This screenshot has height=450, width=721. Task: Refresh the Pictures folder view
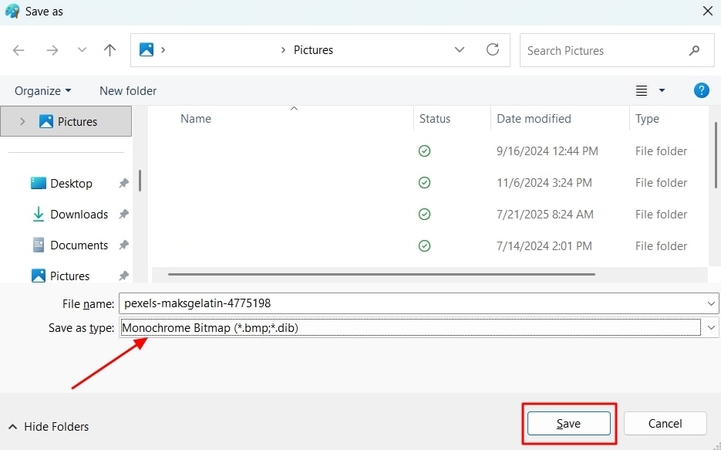pos(492,50)
